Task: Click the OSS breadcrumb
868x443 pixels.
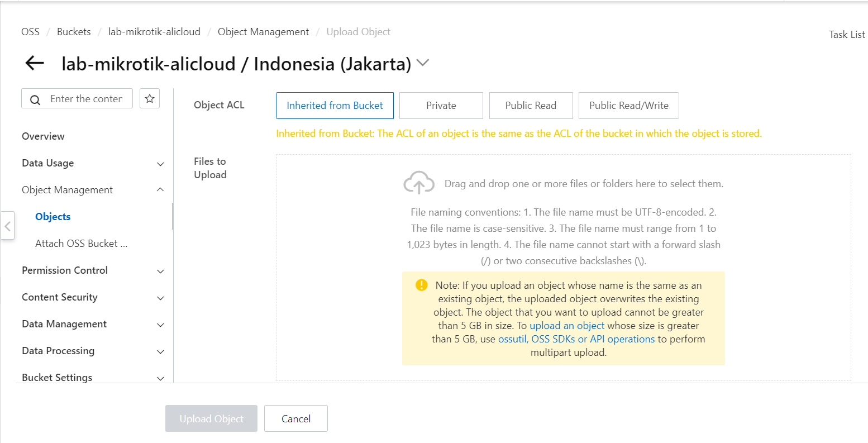Action: click(x=30, y=32)
